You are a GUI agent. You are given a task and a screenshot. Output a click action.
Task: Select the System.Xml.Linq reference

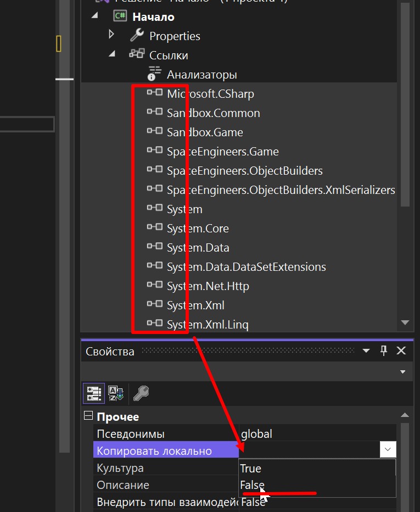click(x=208, y=325)
